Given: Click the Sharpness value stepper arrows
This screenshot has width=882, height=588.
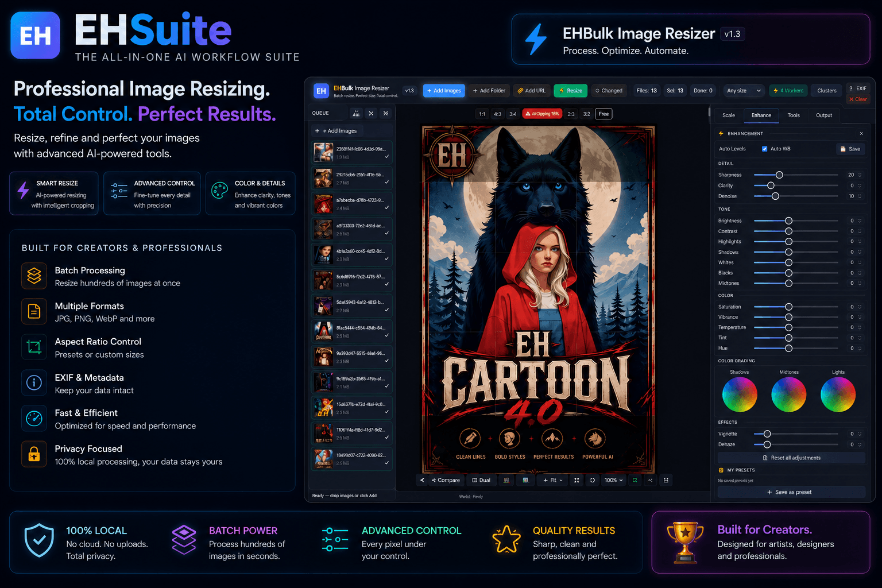Looking at the screenshot, I should coord(860,175).
